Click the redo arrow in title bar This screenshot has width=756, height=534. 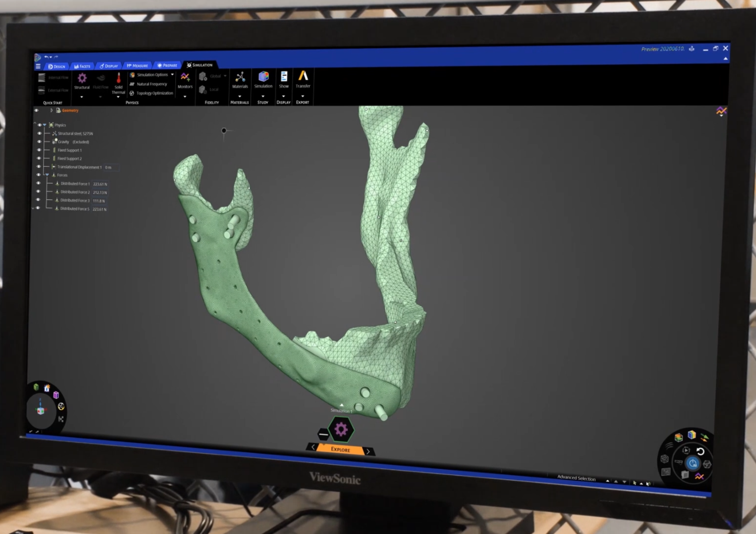pos(56,57)
